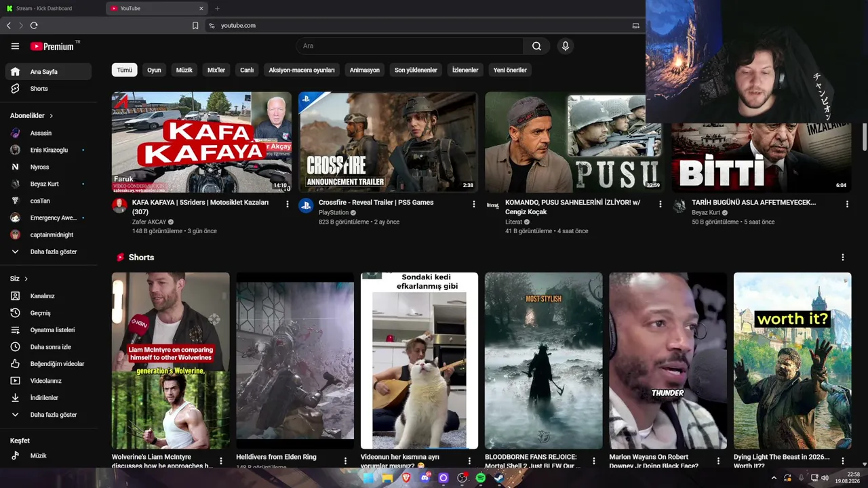
Task: Open the Assasin subscription channel
Action: 48,133
